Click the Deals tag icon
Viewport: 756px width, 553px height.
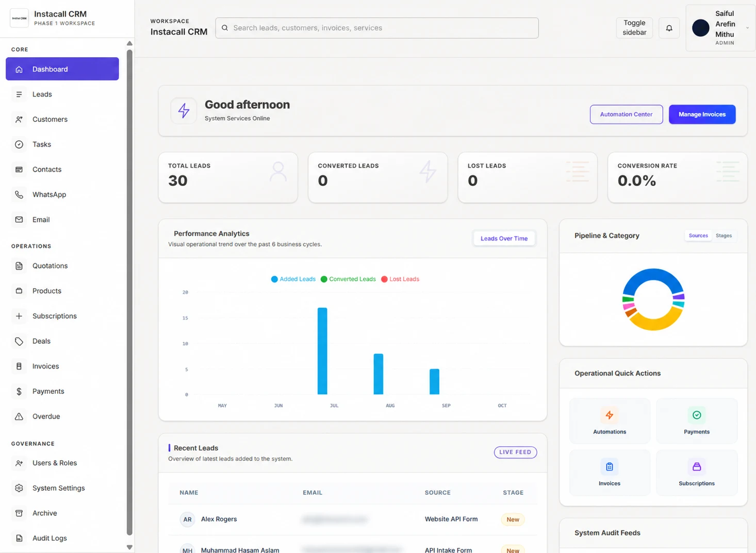click(19, 341)
